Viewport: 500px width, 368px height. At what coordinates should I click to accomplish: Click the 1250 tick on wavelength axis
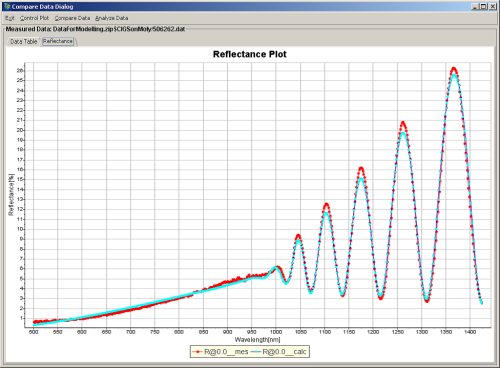coord(397,332)
